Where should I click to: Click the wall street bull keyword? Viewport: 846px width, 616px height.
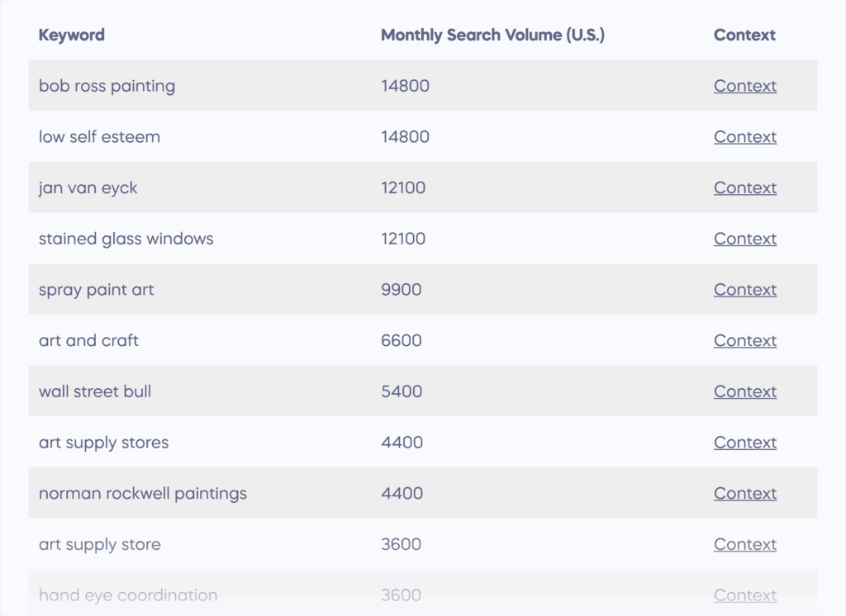pos(94,392)
